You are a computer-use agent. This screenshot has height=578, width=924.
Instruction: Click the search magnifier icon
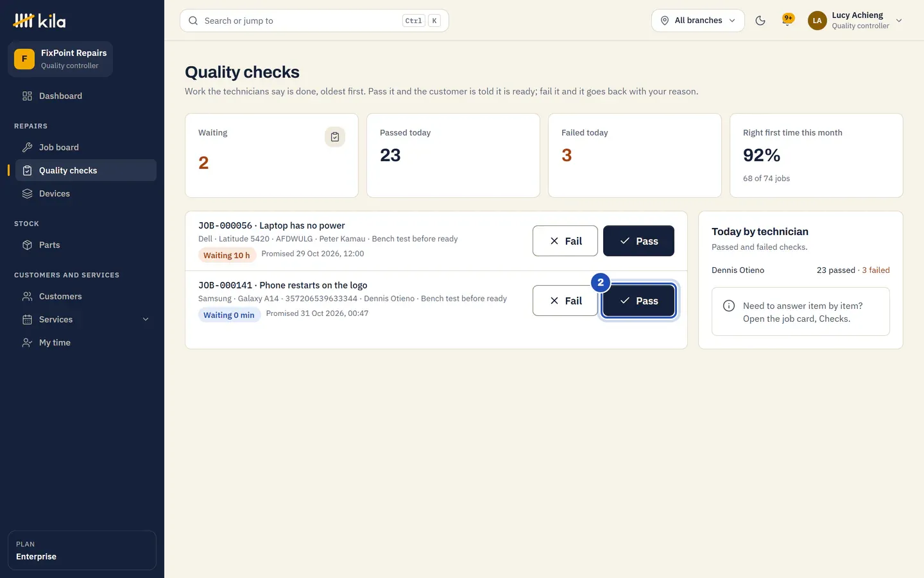tap(193, 21)
